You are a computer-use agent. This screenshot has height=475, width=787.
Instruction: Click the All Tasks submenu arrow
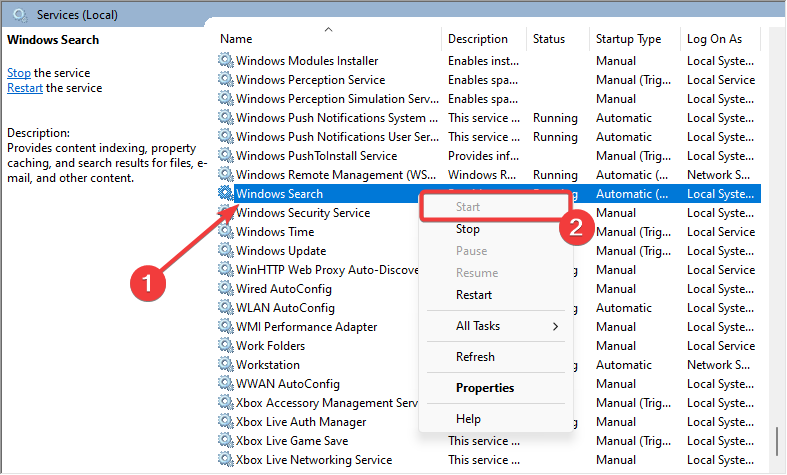[555, 326]
